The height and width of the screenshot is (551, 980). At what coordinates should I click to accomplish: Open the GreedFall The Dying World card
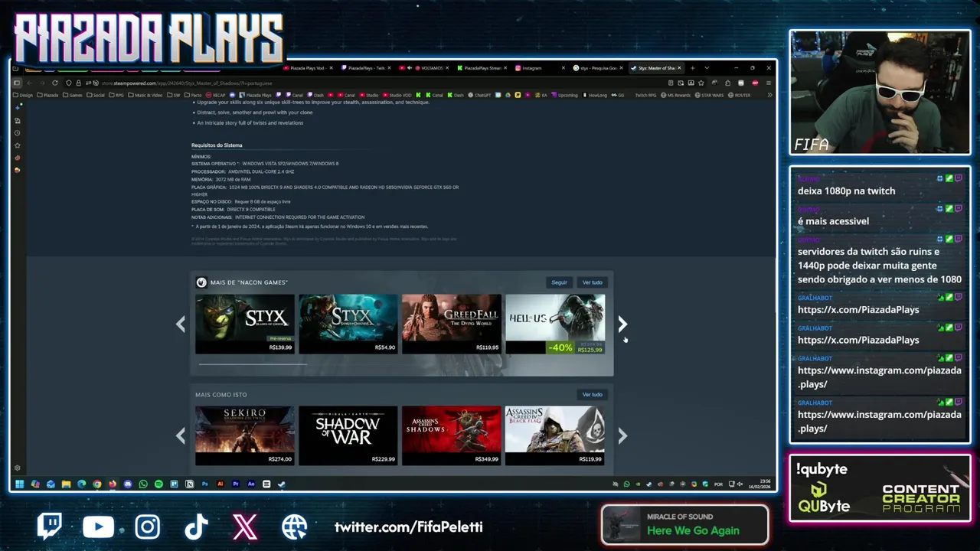(452, 324)
